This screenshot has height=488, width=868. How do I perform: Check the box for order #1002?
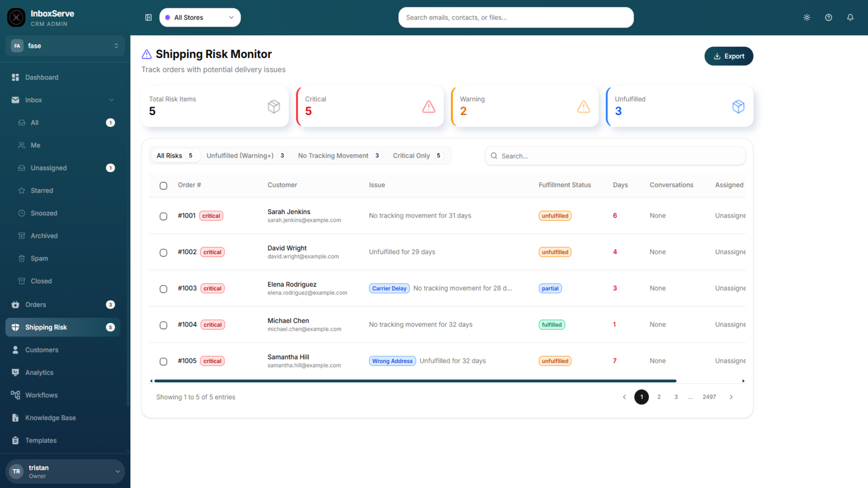(163, 253)
